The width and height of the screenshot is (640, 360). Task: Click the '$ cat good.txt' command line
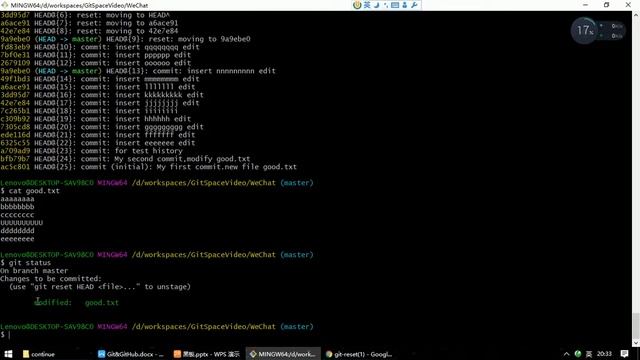click(x=30, y=191)
